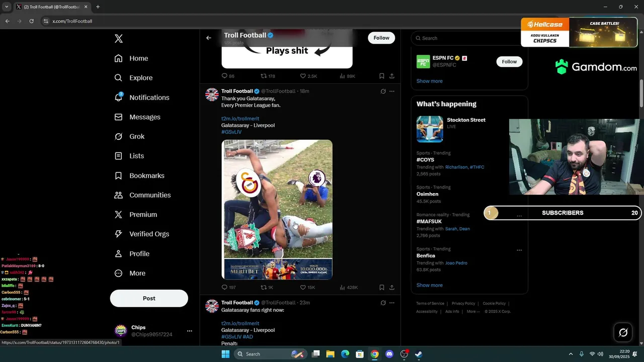Open the Privacy Policy footer link
This screenshot has width=644, height=362.
(x=463, y=304)
